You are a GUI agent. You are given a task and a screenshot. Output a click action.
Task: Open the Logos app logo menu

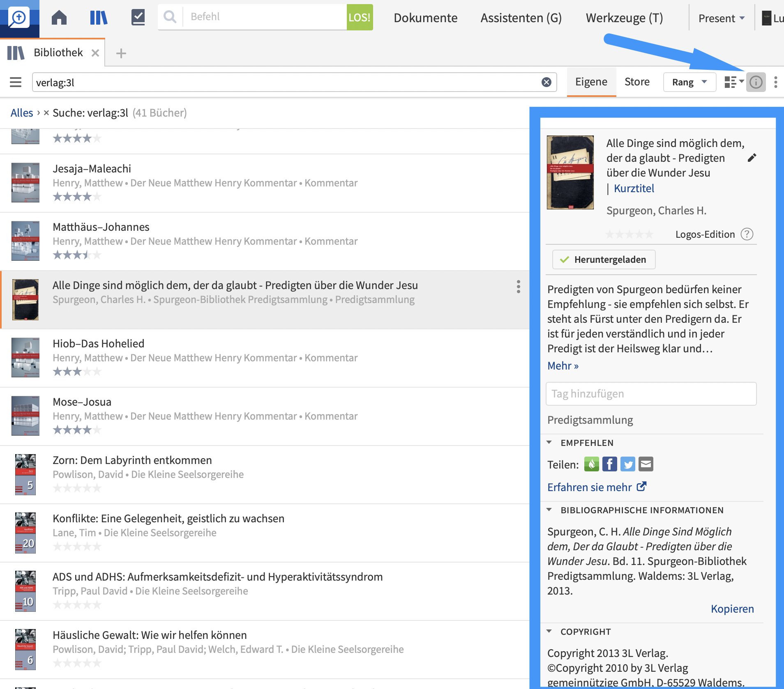click(x=19, y=18)
